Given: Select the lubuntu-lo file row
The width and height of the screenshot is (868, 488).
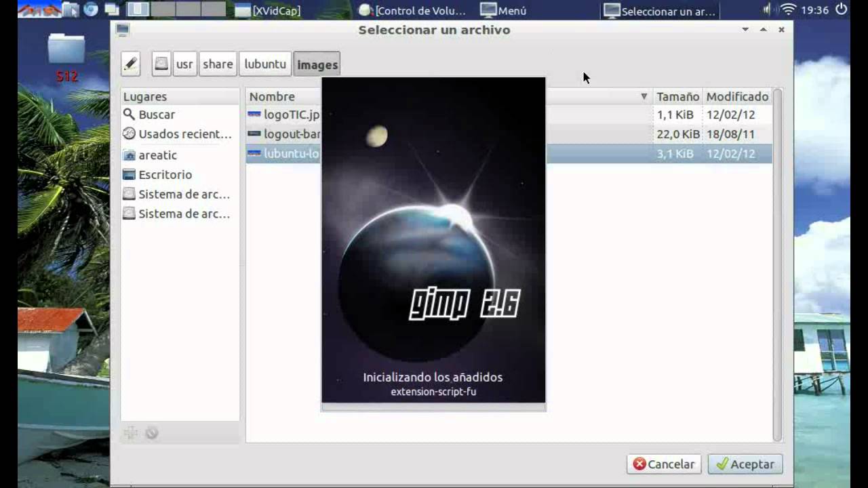Looking at the screenshot, I should click(509, 154).
